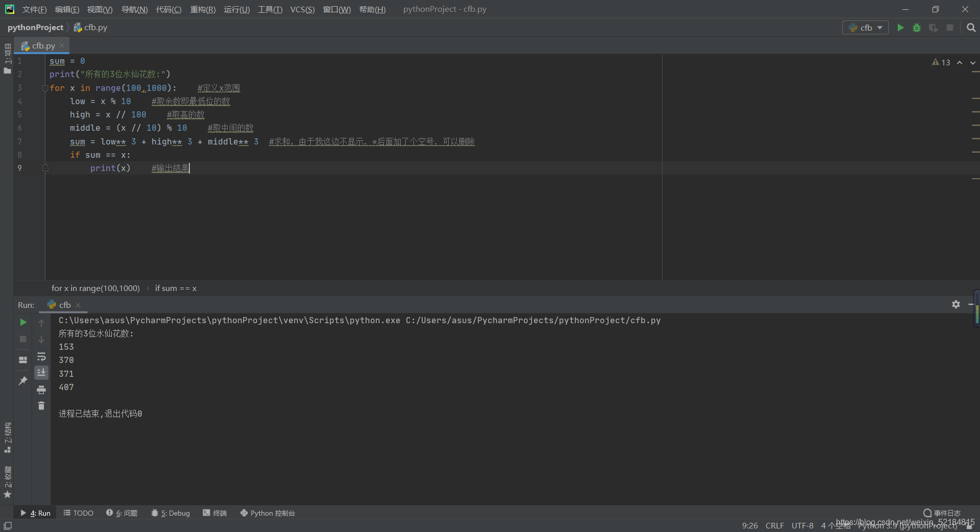
Task: Hide the Run tool window
Action: tap(971, 304)
